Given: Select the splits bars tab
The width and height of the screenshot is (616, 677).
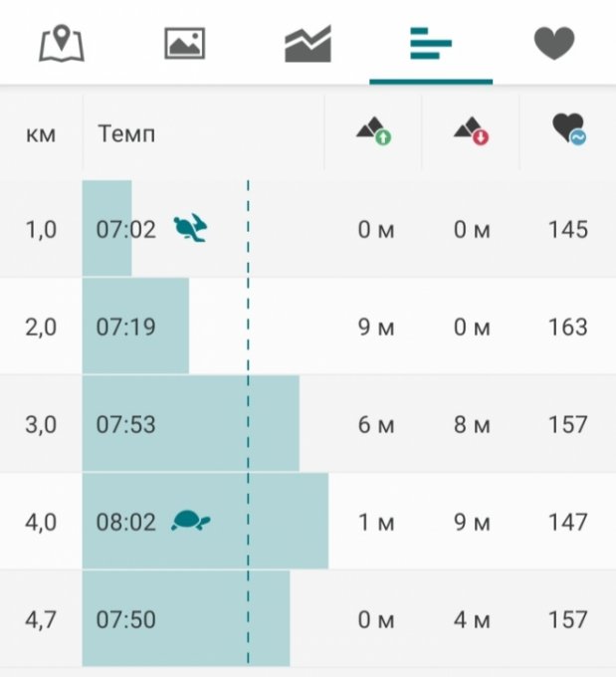Looking at the screenshot, I should [431, 44].
